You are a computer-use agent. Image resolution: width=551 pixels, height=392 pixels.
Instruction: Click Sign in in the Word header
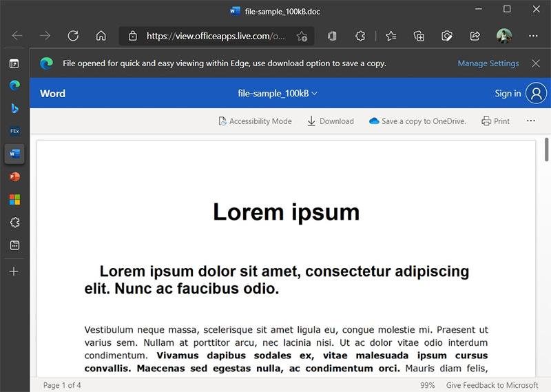point(508,94)
